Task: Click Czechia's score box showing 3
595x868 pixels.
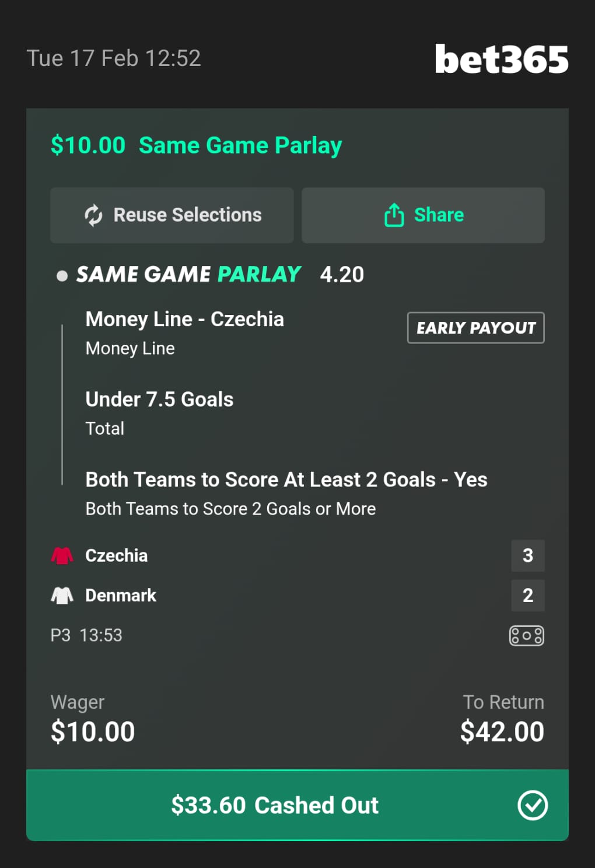Action: (527, 555)
